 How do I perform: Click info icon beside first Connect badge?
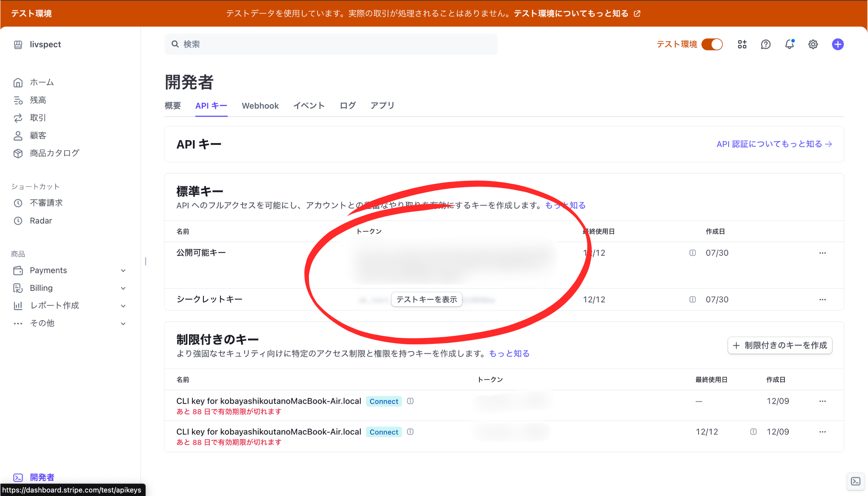410,401
